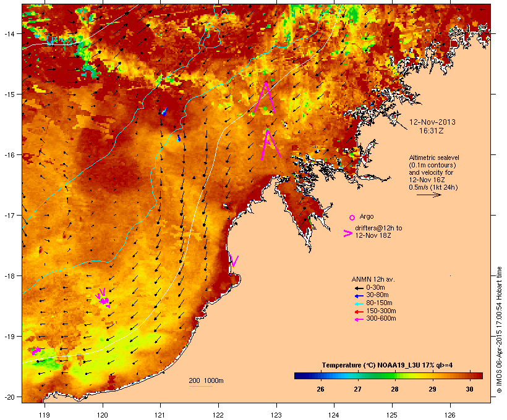The image size is (507, 420).
Task: Click the large magenta drifter marker near -15 latitude
Action: (x=265, y=98)
